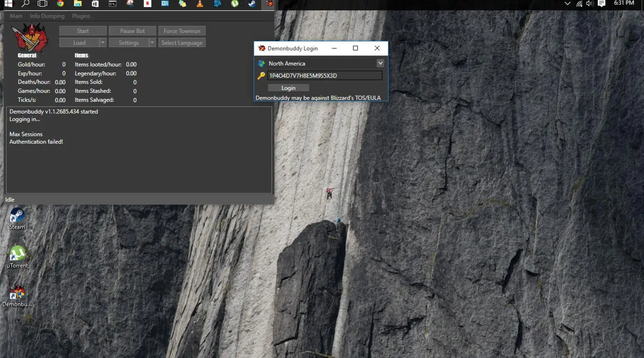Select Demonbuddy taskbar icon
The width and height of the screenshot is (644, 358).
(x=269, y=4)
